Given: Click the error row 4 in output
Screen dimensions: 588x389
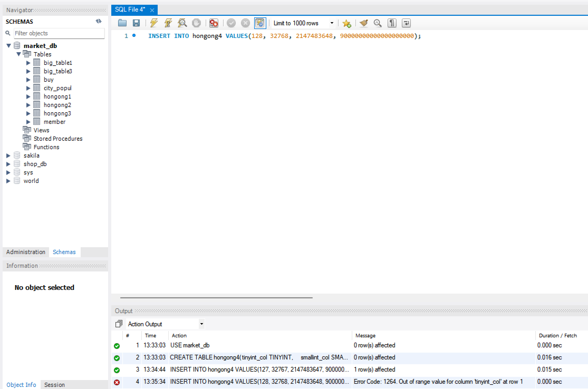Looking at the screenshot, I should [259, 382].
